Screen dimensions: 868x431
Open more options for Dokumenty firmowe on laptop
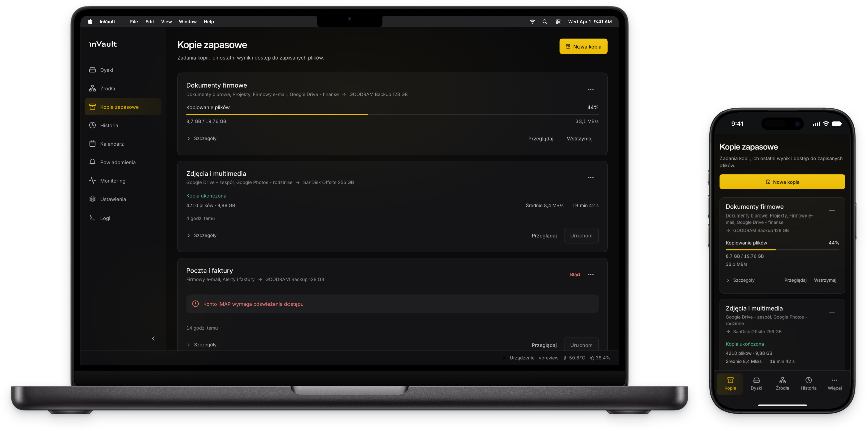coord(591,89)
